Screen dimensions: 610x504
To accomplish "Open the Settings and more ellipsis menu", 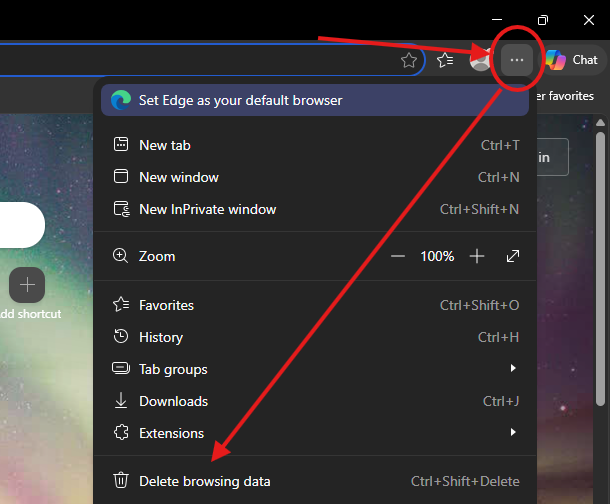I will point(517,60).
